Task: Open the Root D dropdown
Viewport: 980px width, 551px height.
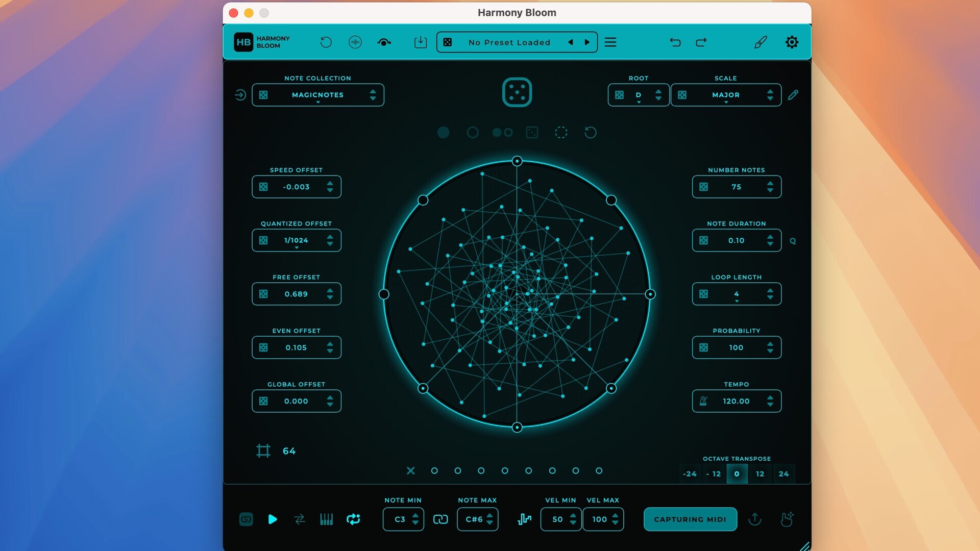Action: point(639,95)
